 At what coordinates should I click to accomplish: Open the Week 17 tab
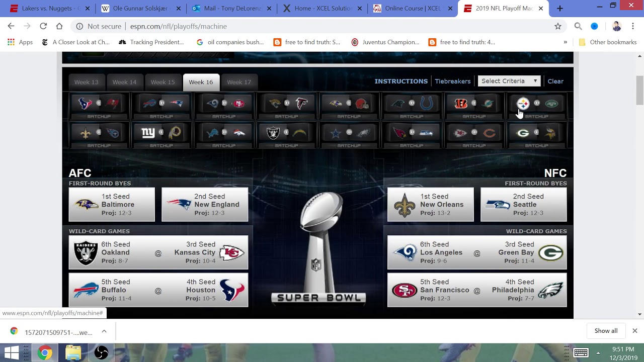tap(239, 82)
